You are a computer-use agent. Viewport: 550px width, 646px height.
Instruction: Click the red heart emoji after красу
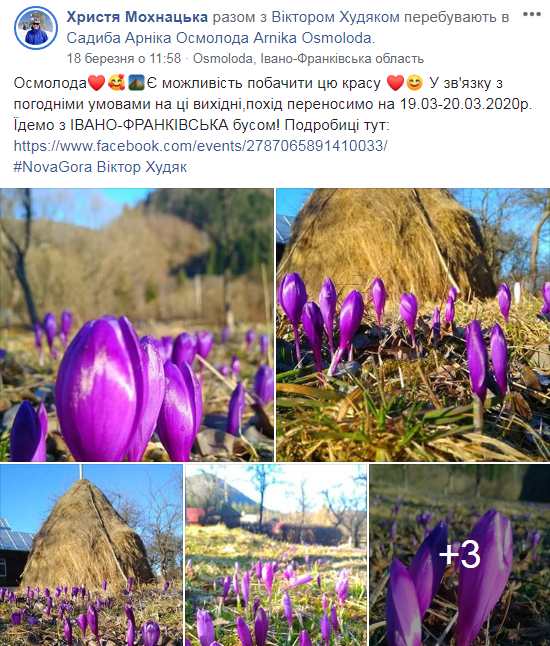coord(396,83)
